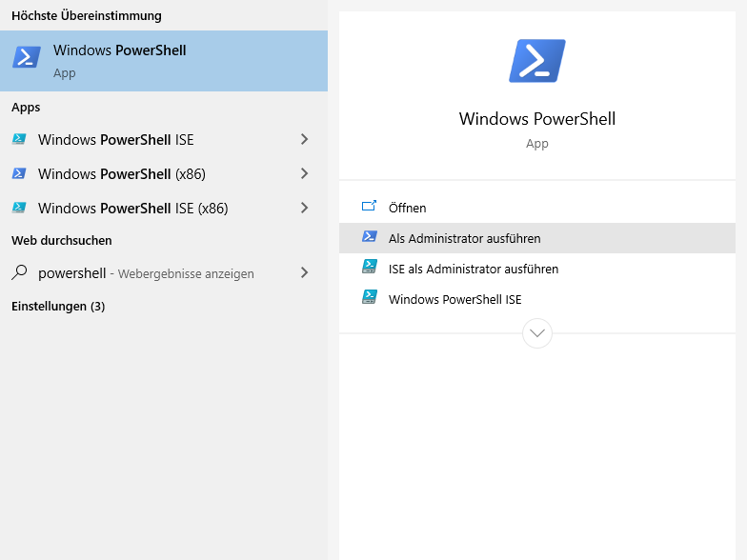The width and height of the screenshot is (747, 560).
Task: Open Windows PowerShell ISE (x86) from Apps list
Action: coord(164,208)
